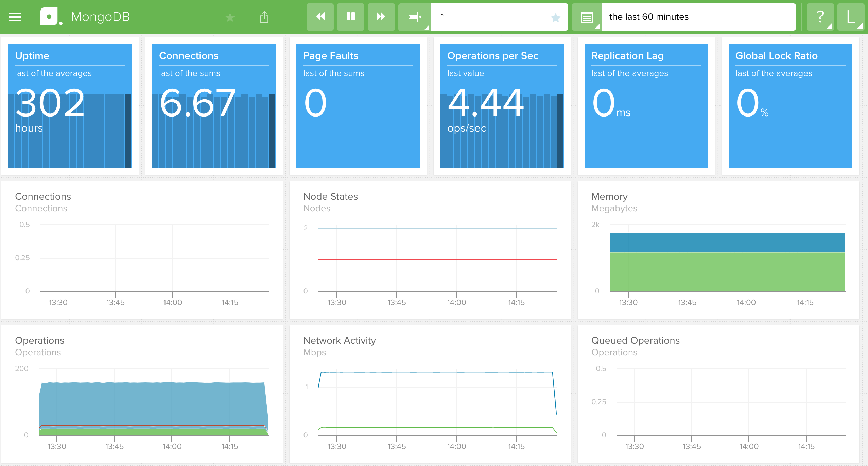Screen dimensions: 868x466
Task: Click the green line in Network Activity chart
Action: 437,428
